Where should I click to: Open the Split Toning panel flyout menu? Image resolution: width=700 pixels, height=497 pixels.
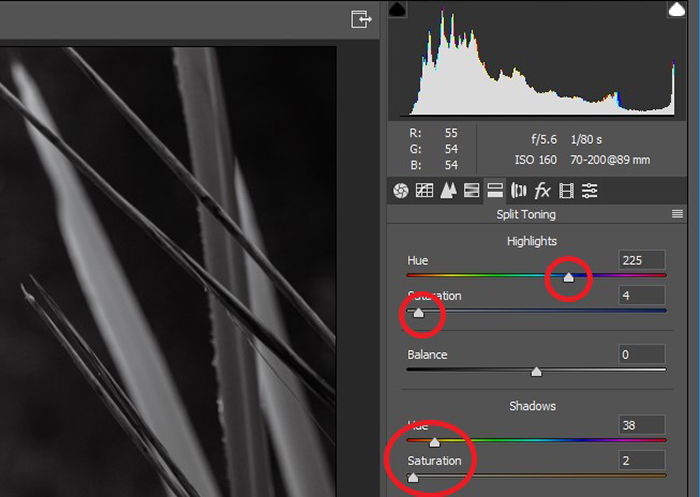coord(677,214)
